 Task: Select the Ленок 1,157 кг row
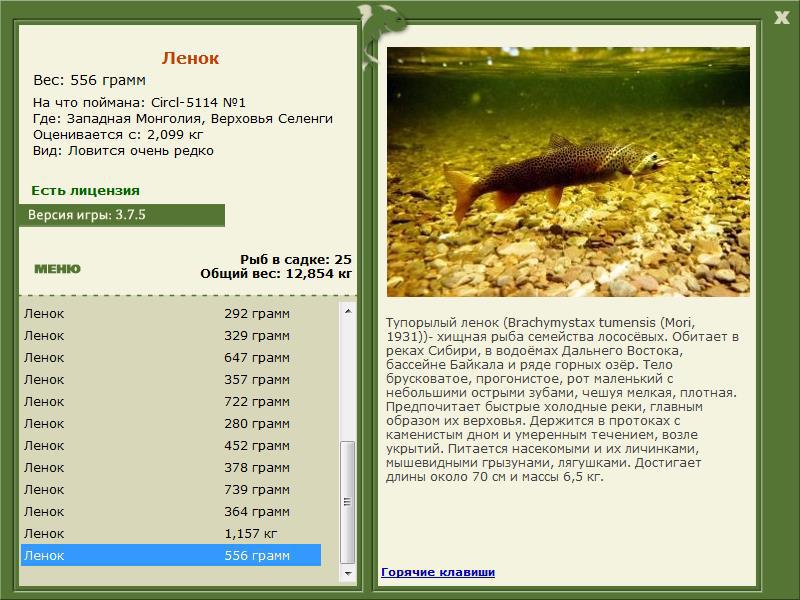pyautogui.click(x=171, y=533)
